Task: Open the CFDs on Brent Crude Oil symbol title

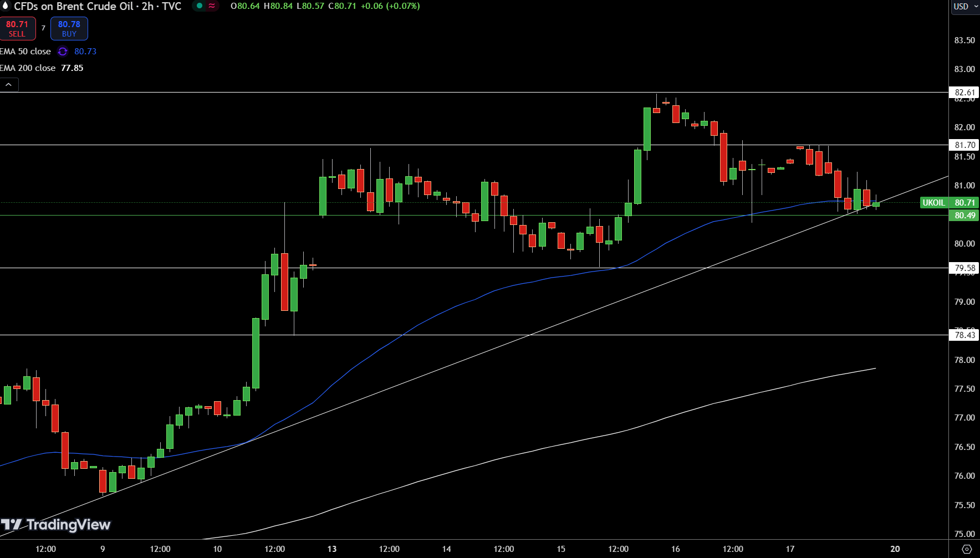Action: [x=98, y=6]
